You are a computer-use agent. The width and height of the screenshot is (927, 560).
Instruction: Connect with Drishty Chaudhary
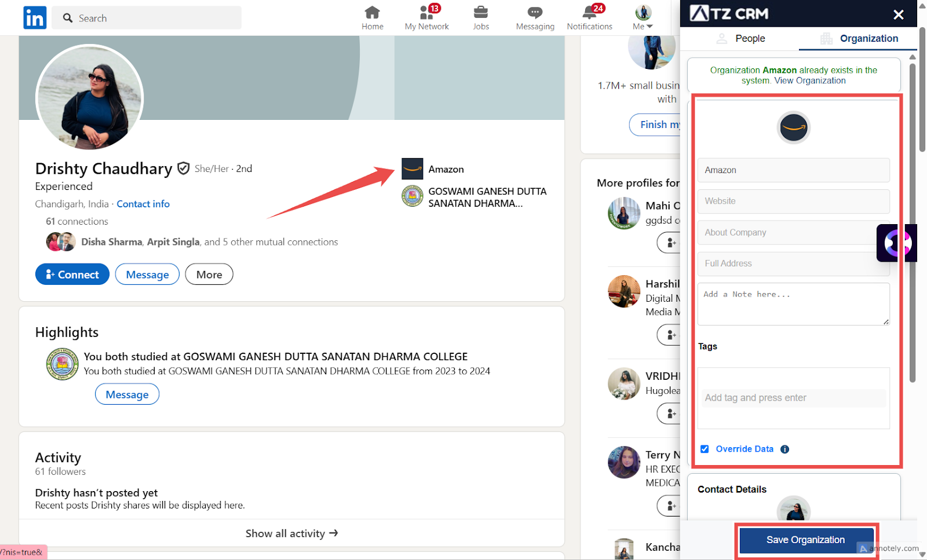click(x=72, y=274)
